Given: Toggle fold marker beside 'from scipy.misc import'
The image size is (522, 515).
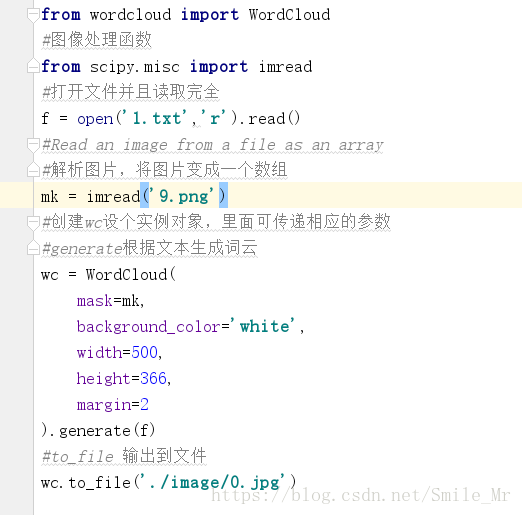Looking at the screenshot, I should point(33,66).
